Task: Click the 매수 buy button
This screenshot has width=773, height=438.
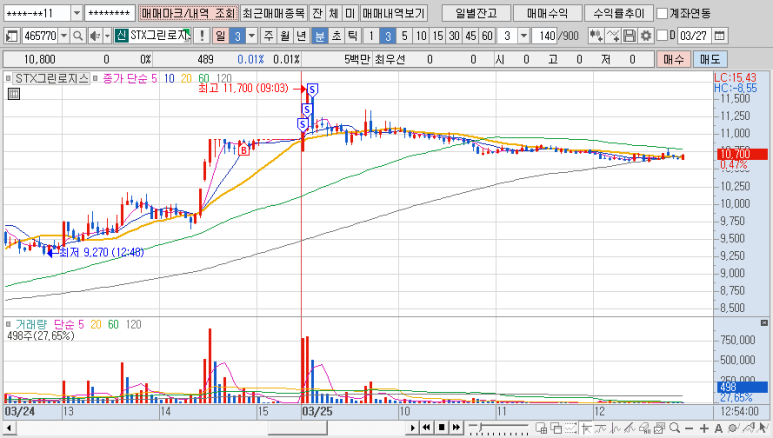Action: (x=673, y=60)
